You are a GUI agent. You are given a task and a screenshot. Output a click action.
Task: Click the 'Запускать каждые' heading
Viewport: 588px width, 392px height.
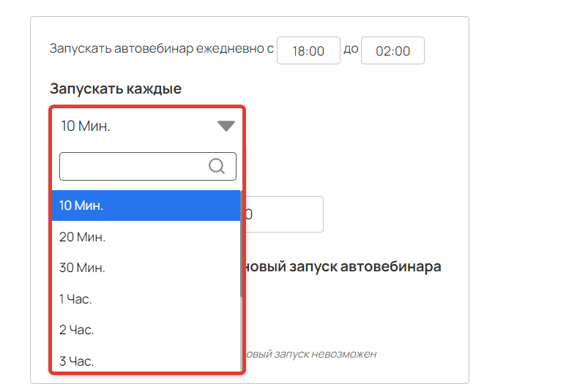[x=116, y=88]
